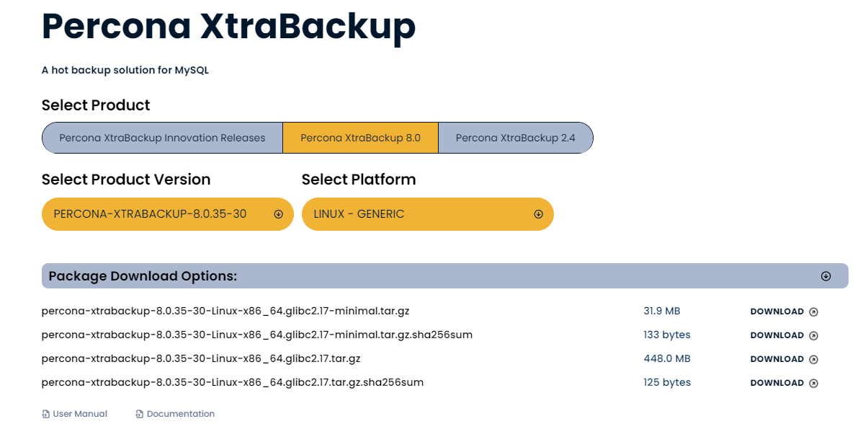Click arrow icon in platform dropdown
The image size is (868, 424).
[538, 214]
